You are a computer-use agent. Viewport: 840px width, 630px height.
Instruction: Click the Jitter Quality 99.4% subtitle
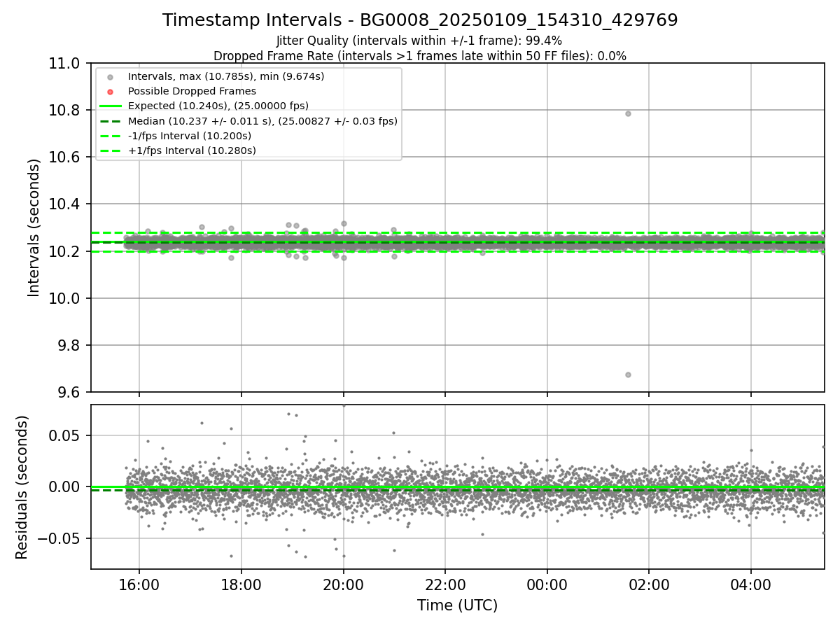click(x=419, y=41)
